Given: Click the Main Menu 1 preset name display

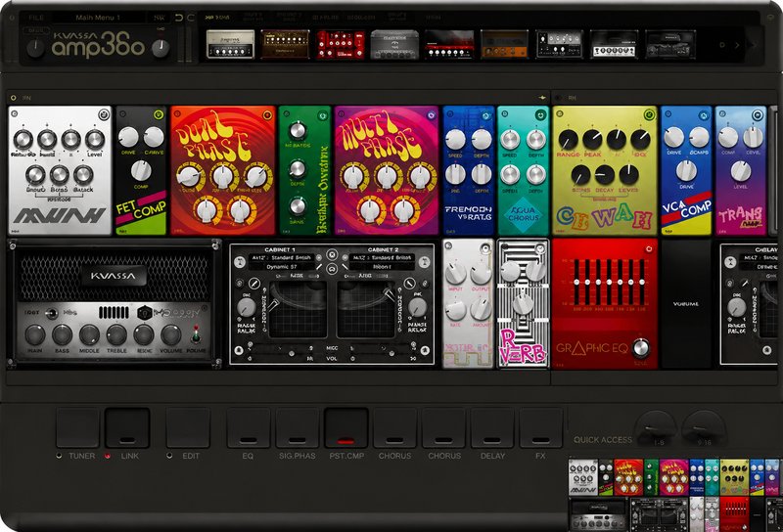Looking at the screenshot, I should (98, 18).
